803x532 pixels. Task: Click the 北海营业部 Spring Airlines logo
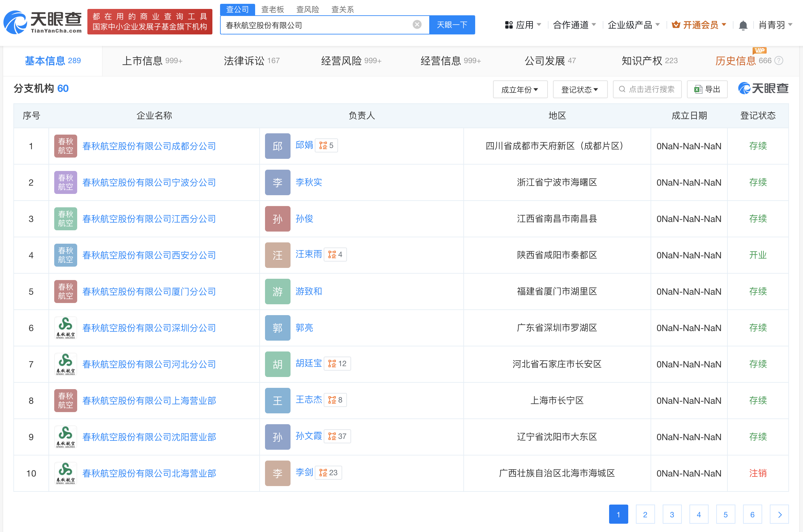(65, 473)
